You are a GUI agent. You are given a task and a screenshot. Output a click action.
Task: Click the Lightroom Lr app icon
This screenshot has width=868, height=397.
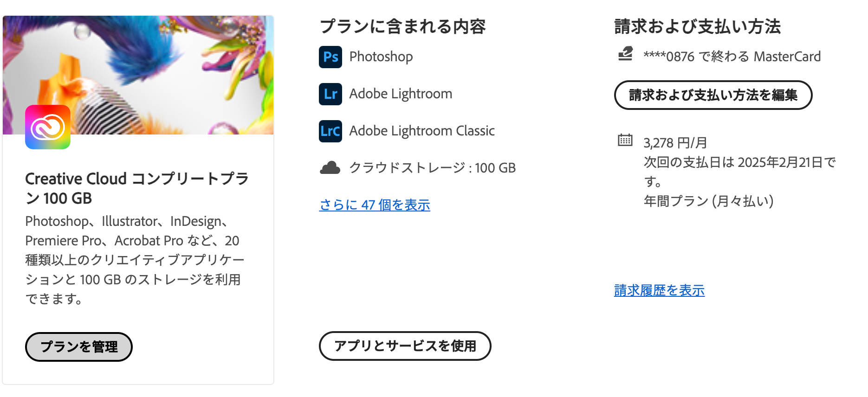(x=330, y=94)
